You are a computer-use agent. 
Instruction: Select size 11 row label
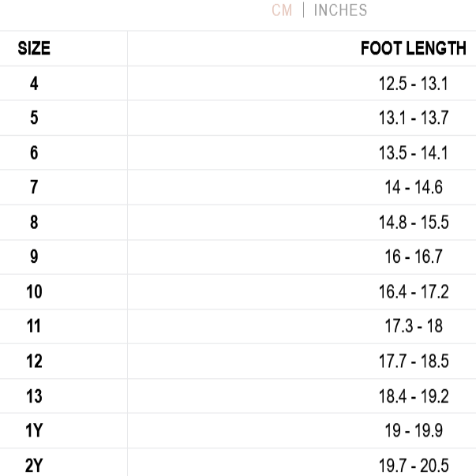[34, 327]
